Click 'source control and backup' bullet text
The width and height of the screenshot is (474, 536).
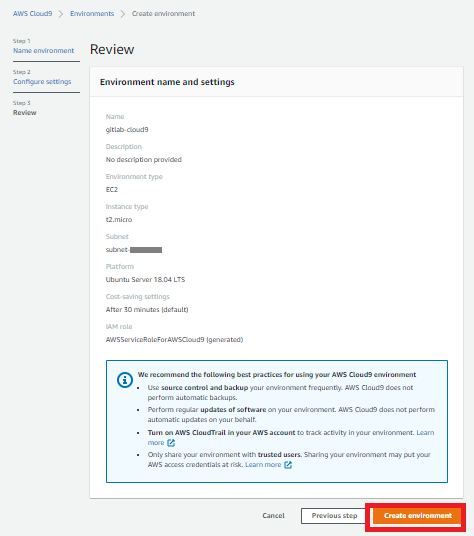tap(204, 388)
